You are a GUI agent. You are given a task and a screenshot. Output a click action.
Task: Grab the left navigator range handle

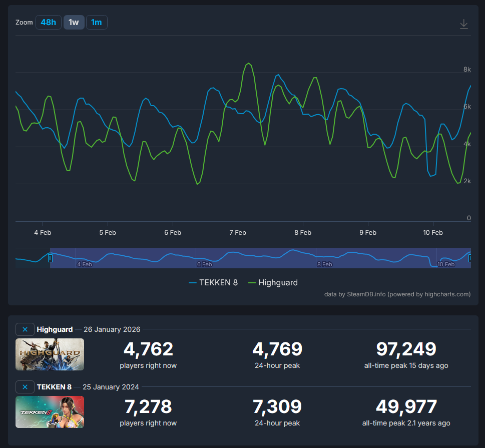tap(50, 258)
